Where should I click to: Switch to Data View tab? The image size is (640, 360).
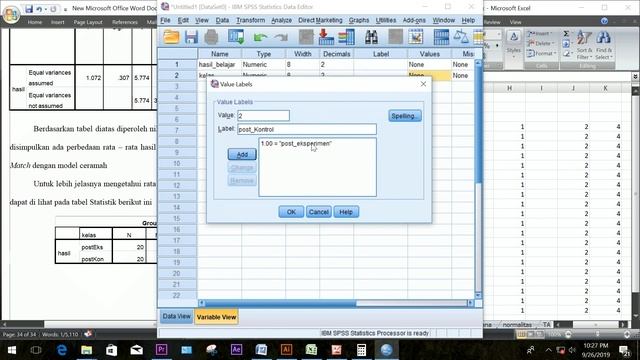(x=176, y=316)
